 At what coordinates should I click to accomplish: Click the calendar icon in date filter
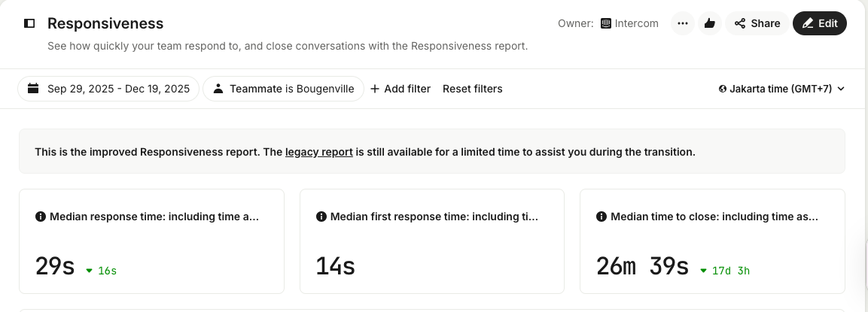click(33, 89)
